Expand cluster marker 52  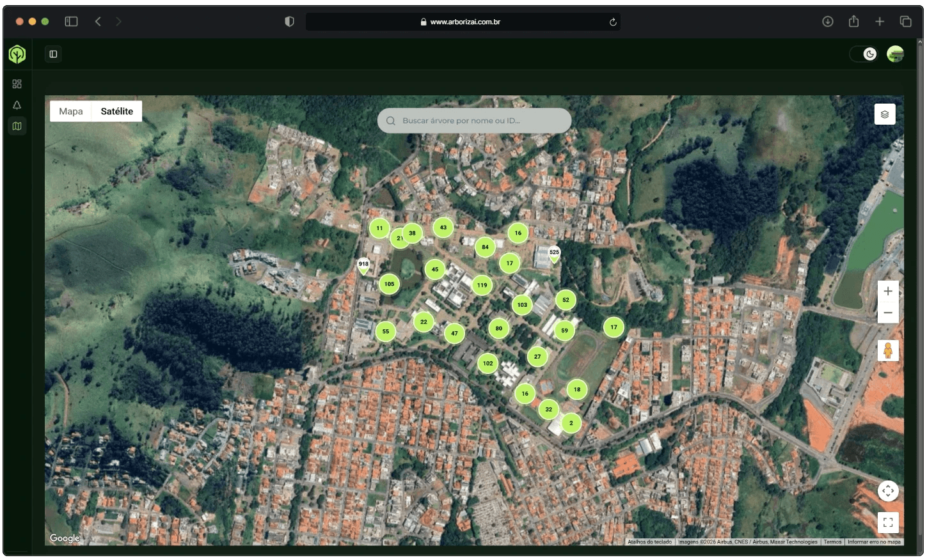click(566, 300)
